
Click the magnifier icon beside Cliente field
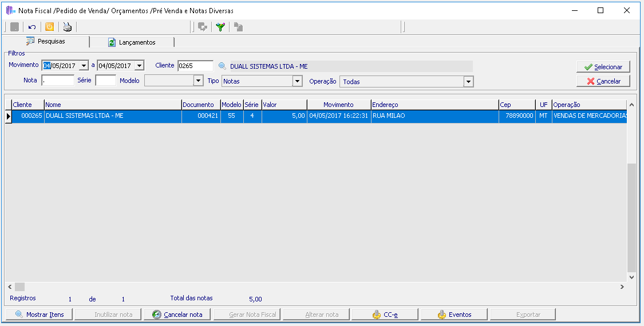222,66
